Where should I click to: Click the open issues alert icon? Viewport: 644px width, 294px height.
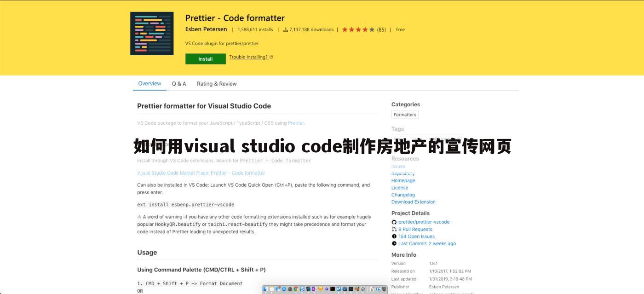tap(394, 236)
